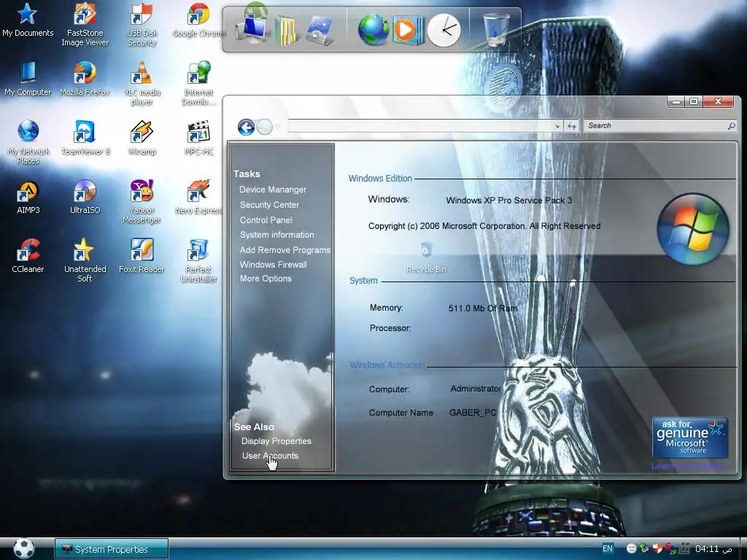Select My Network Places icon
Screen dimensions: 747x560
tap(28, 142)
